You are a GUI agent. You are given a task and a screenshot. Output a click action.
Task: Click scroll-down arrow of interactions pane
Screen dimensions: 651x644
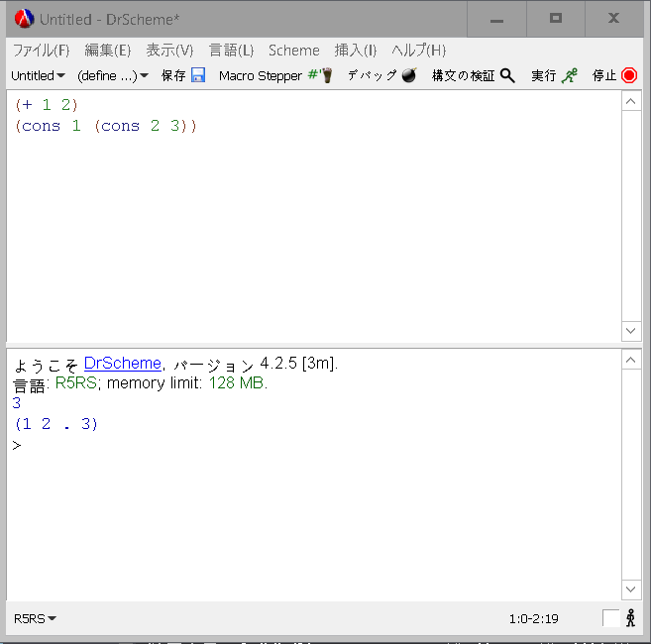[630, 590]
